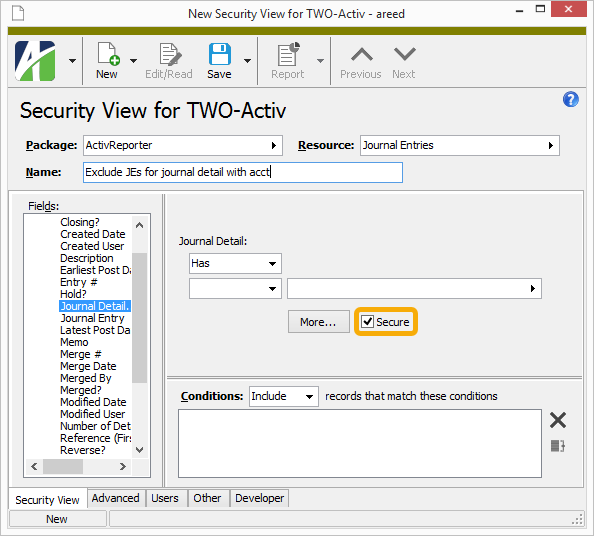Click the Fields list vertical scrollbar thumb
The width and height of the screenshot is (594, 536).
139,318
